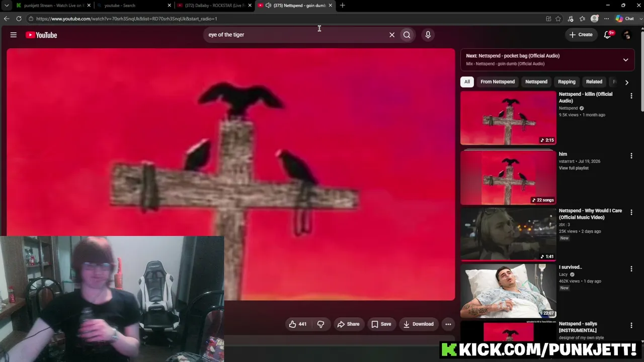The image size is (644, 362).
Task: Open 'Nettspend - killin (Official Audio)' title
Action: (x=586, y=98)
